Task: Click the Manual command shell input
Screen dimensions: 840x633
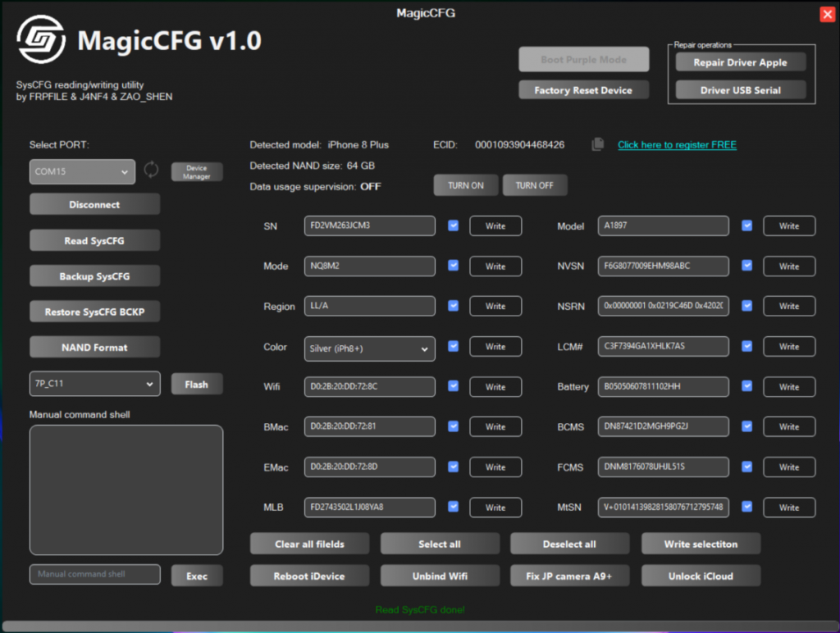Action: pyautogui.click(x=95, y=574)
